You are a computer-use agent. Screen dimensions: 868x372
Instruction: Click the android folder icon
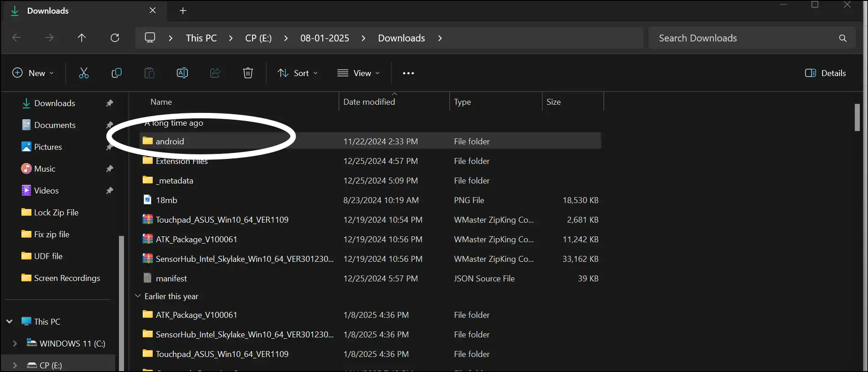click(x=147, y=141)
